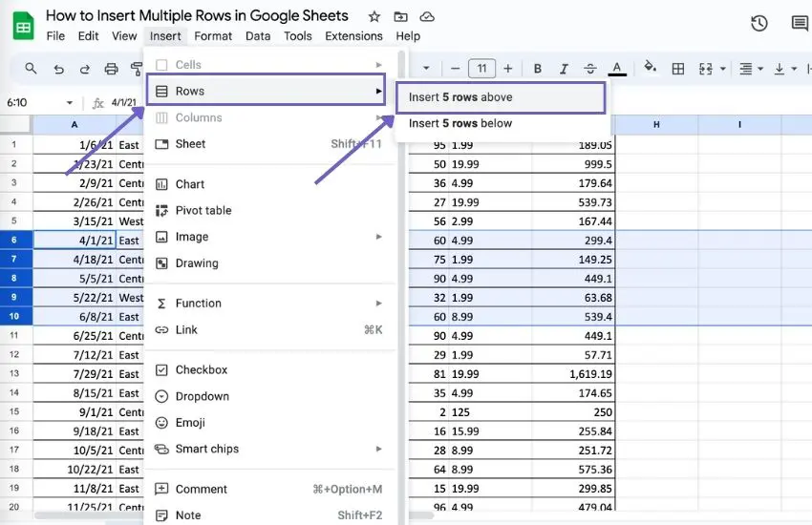This screenshot has height=525, width=812.
Task: Click the font size field showing 11
Action: (x=481, y=69)
